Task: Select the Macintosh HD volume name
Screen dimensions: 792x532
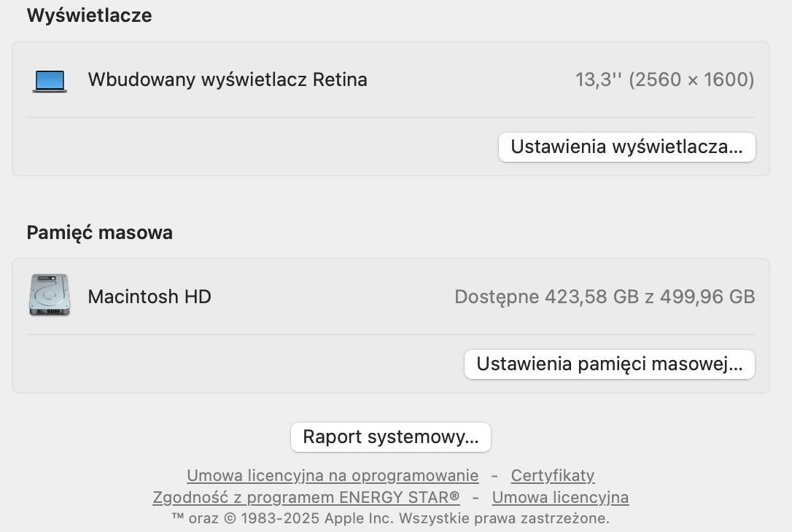Action: pyautogui.click(x=150, y=297)
